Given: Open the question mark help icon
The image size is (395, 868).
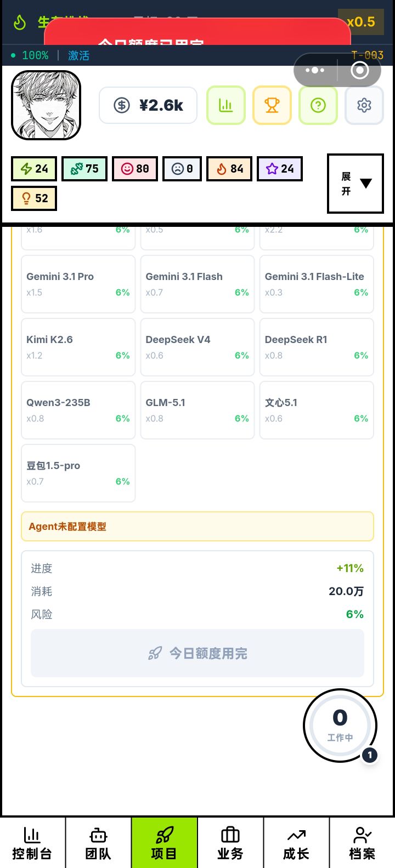Looking at the screenshot, I should pyautogui.click(x=318, y=105).
